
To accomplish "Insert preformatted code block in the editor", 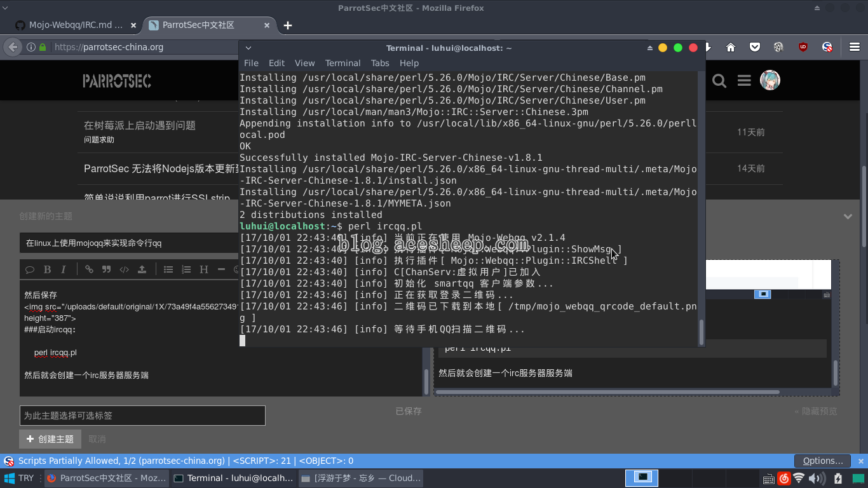I will coord(125,269).
